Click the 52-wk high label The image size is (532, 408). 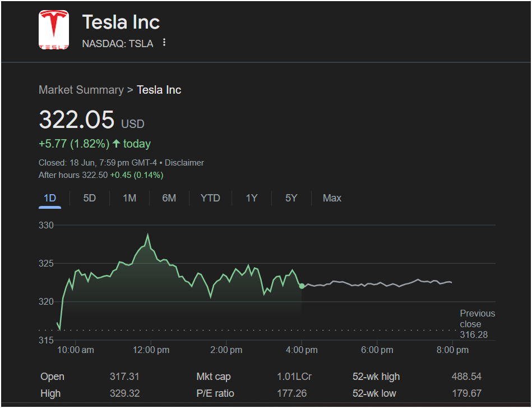click(376, 377)
